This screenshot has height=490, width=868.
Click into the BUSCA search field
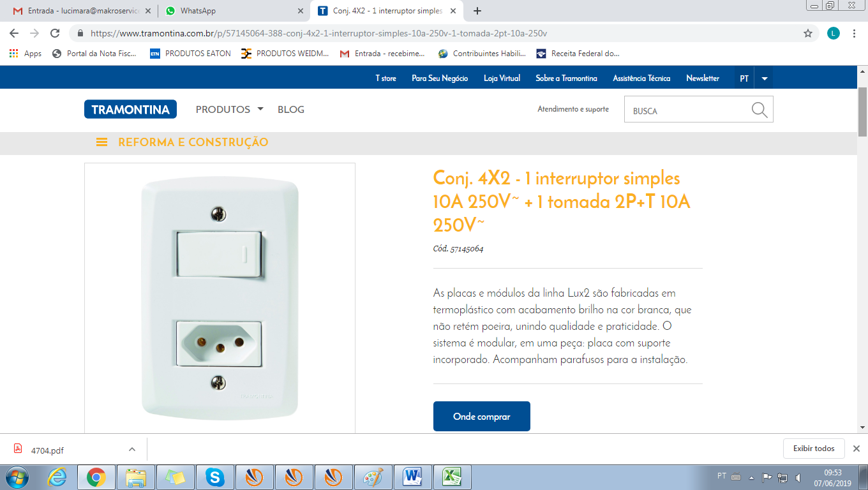(x=688, y=110)
